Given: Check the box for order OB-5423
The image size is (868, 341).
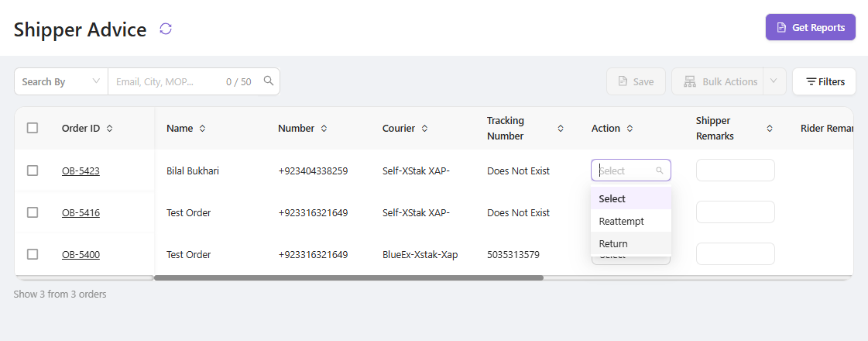Looking at the screenshot, I should pos(33,170).
